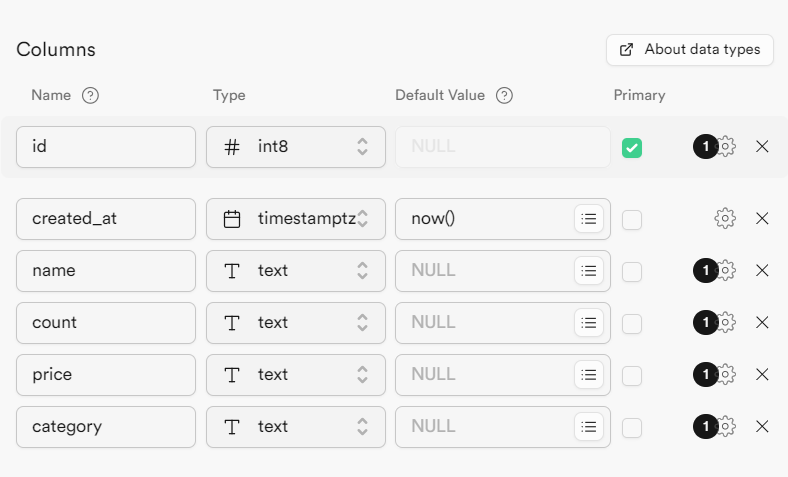
Task: Edit the count column name field
Action: [x=106, y=322]
